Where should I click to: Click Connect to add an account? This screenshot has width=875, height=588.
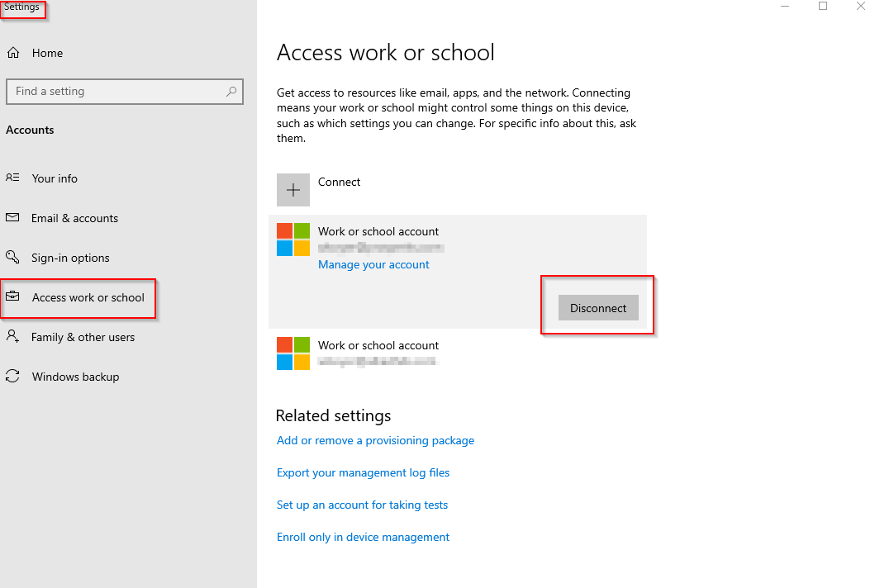[x=339, y=182]
